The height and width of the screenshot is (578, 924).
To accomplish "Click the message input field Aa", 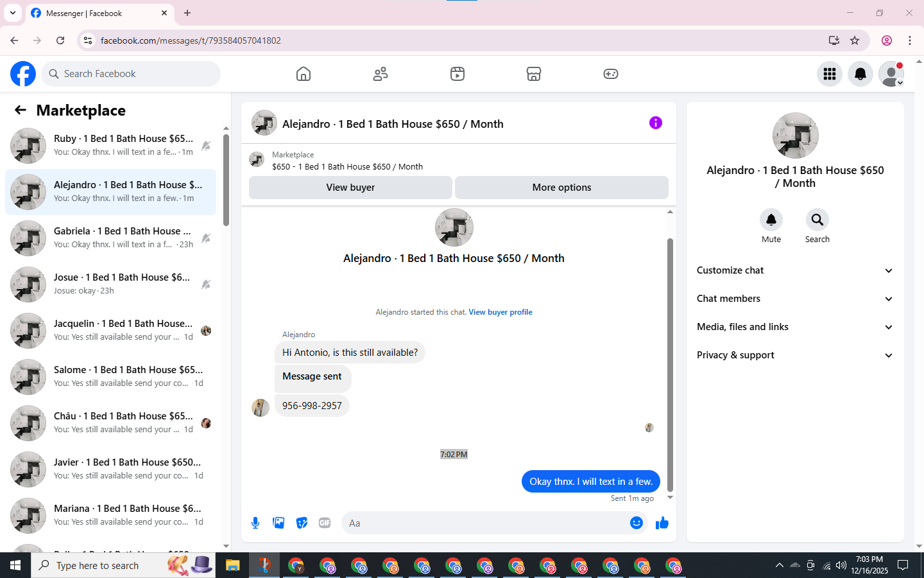I will 485,523.
